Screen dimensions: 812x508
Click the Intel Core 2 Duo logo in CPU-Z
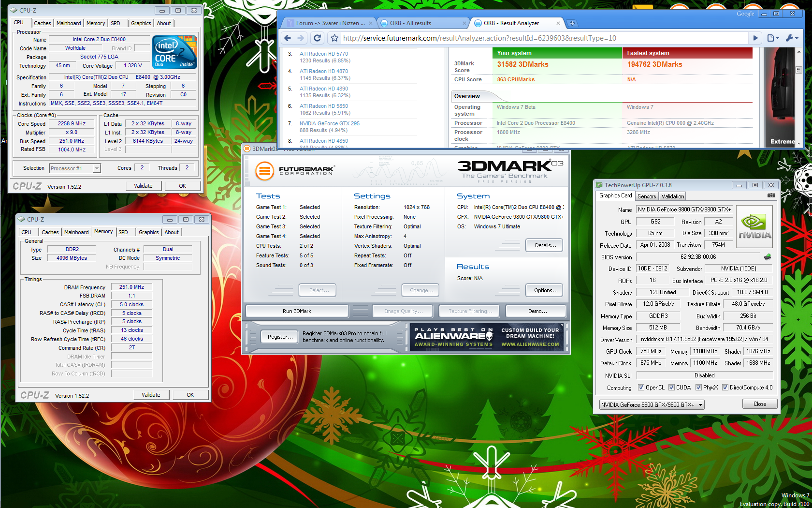[x=175, y=52]
